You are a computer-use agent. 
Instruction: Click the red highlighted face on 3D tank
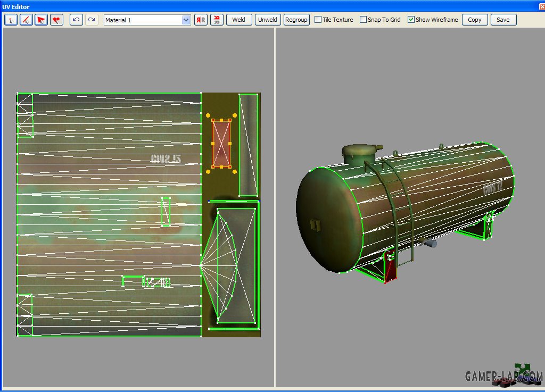click(391, 268)
